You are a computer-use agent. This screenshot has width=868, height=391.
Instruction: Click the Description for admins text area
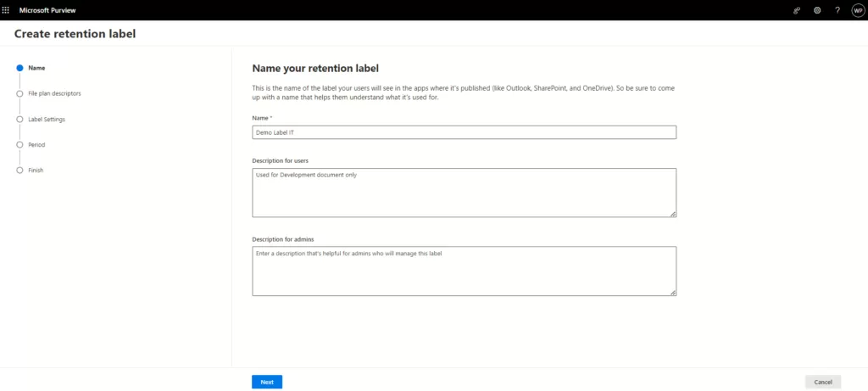click(464, 271)
